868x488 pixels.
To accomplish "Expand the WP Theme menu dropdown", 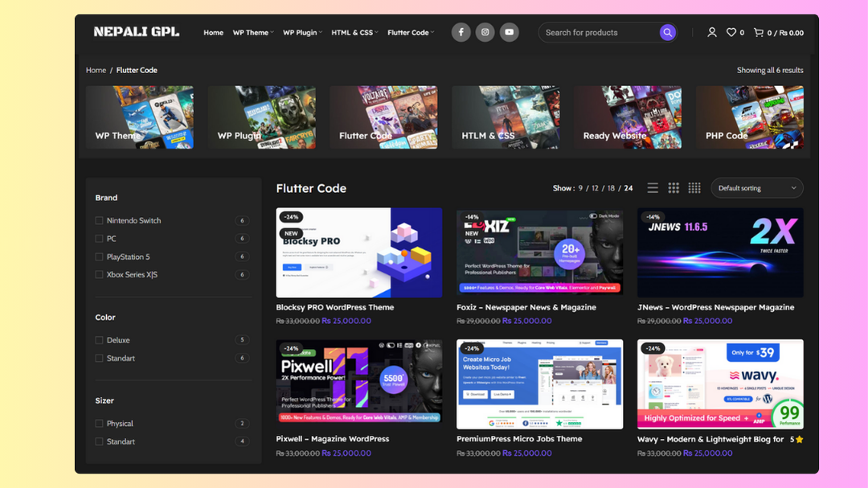I will 253,33.
